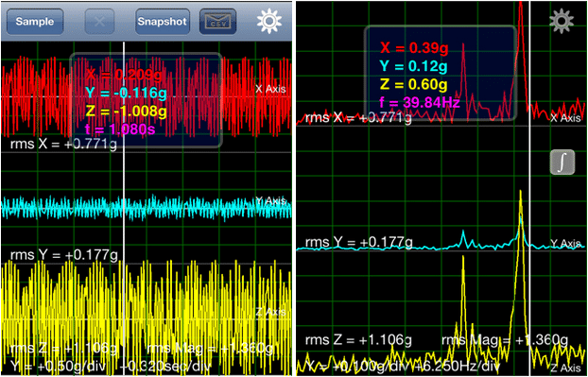
Task: Tap the Y Axis label in spectrum view
Action: pos(565,244)
